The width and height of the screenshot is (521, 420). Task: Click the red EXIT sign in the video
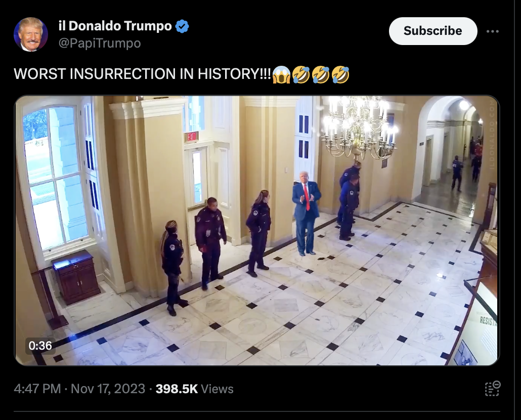(x=191, y=137)
